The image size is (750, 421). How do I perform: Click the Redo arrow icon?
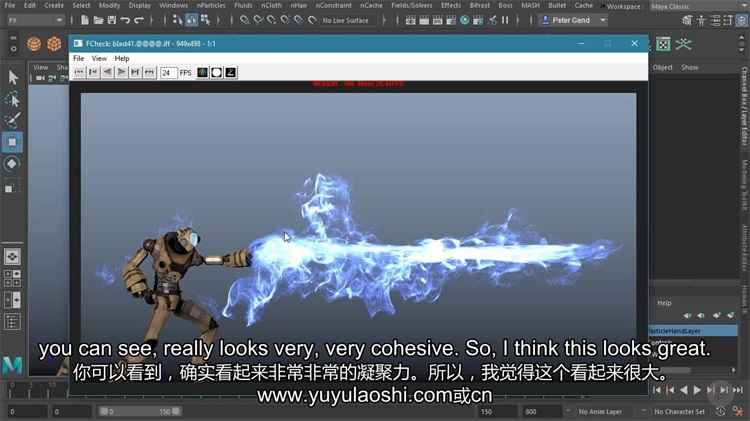139,20
